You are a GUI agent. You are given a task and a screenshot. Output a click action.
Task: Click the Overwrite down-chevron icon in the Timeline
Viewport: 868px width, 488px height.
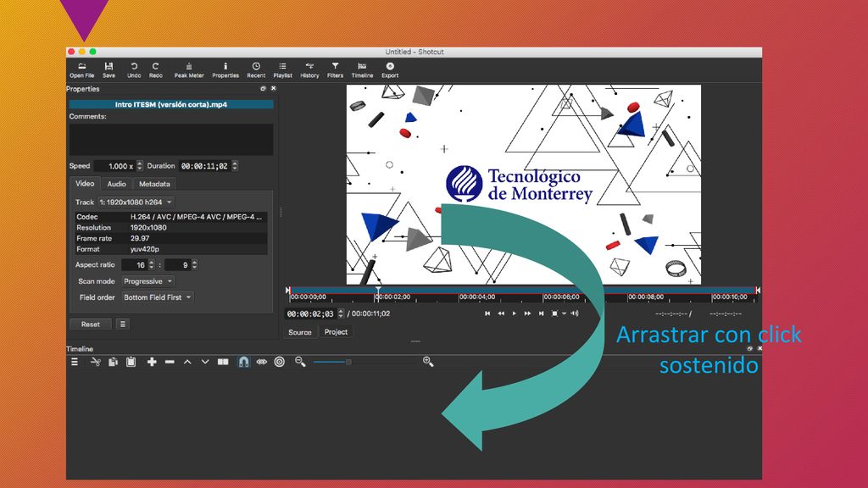[205, 362]
